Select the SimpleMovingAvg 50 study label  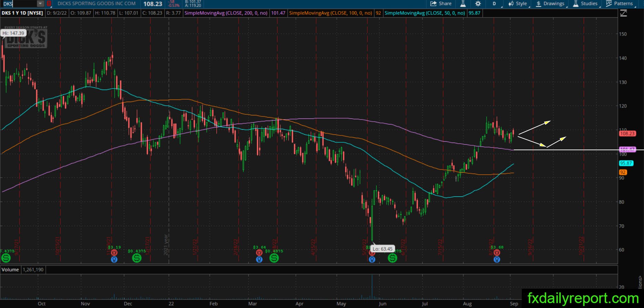pyautogui.click(x=425, y=13)
